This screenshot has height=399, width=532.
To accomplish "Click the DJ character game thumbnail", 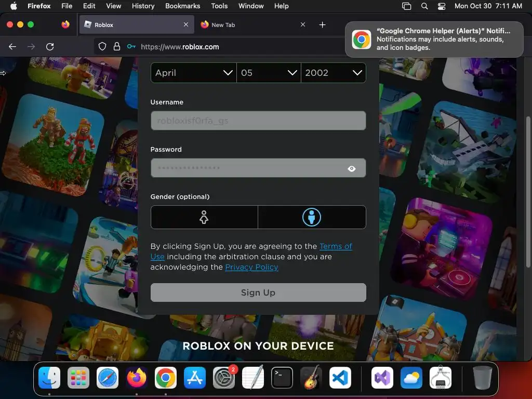I will 441,249.
